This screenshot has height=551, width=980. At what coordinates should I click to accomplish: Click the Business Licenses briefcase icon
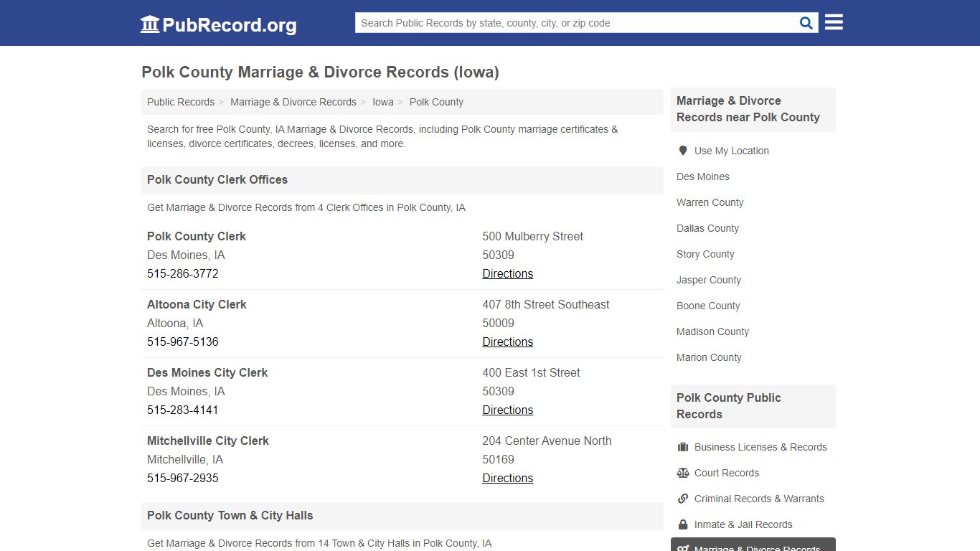[683, 447]
